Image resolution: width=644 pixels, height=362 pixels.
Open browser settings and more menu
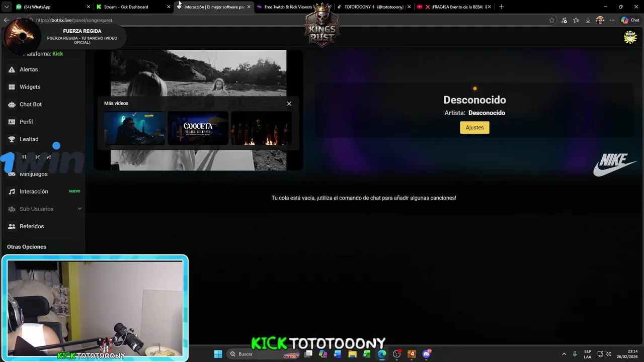(612, 20)
